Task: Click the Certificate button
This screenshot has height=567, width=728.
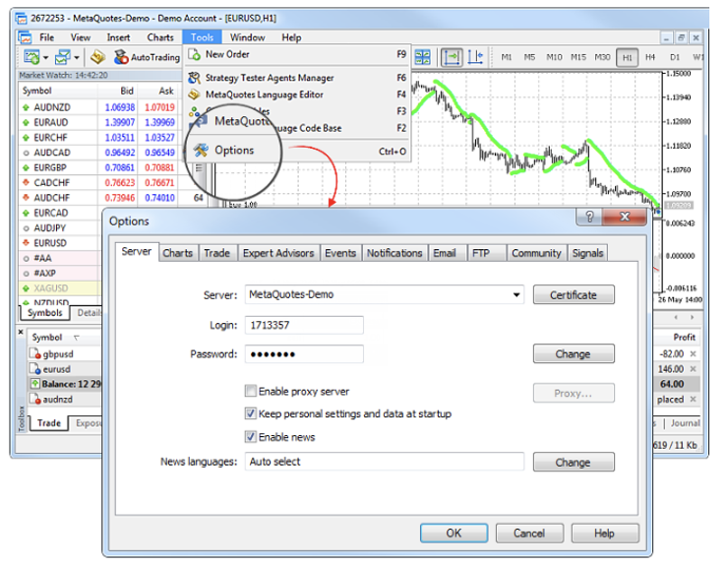Action: click(574, 294)
